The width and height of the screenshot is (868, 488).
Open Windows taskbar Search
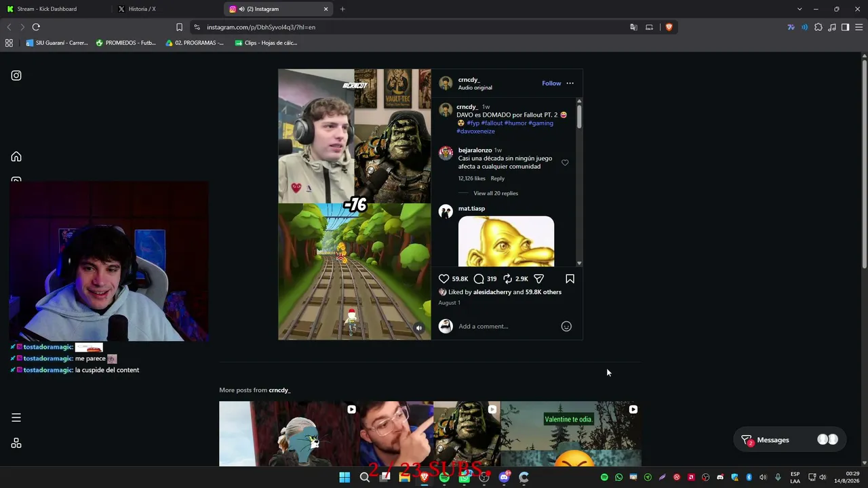pos(364,477)
